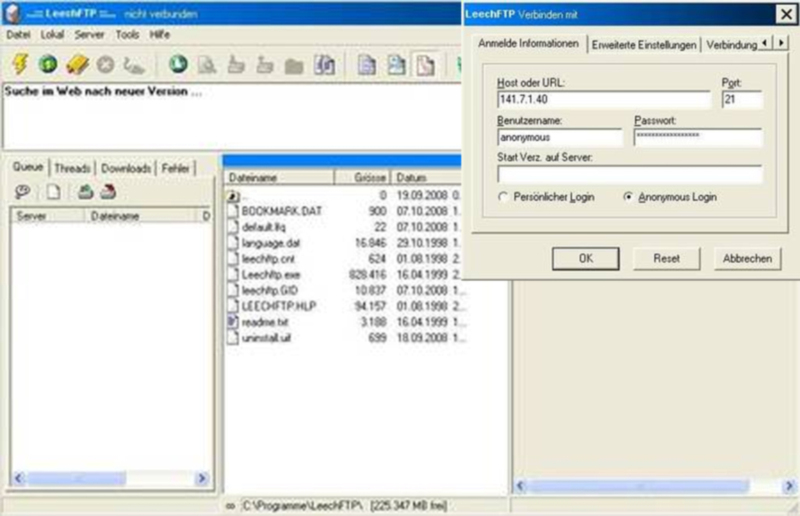Click the grey document with magnifier icon
Viewport: 800px width, 516px height.
207,65
